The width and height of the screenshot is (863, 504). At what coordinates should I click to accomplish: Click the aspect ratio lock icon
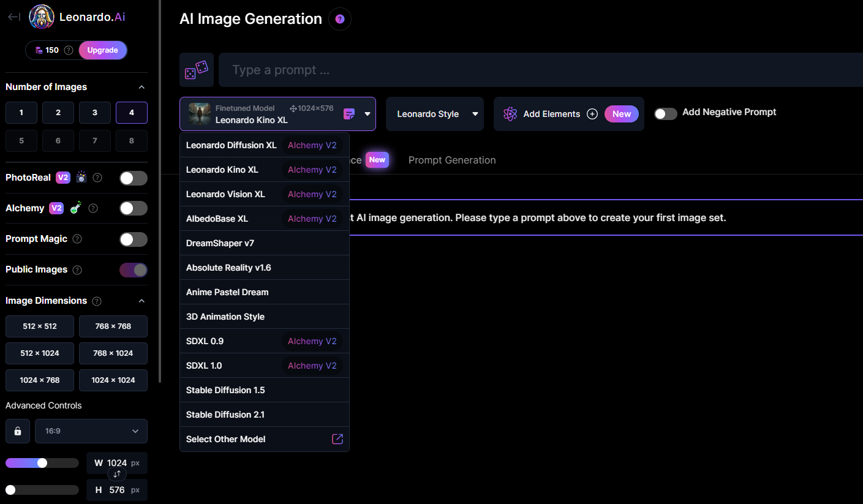pos(18,431)
